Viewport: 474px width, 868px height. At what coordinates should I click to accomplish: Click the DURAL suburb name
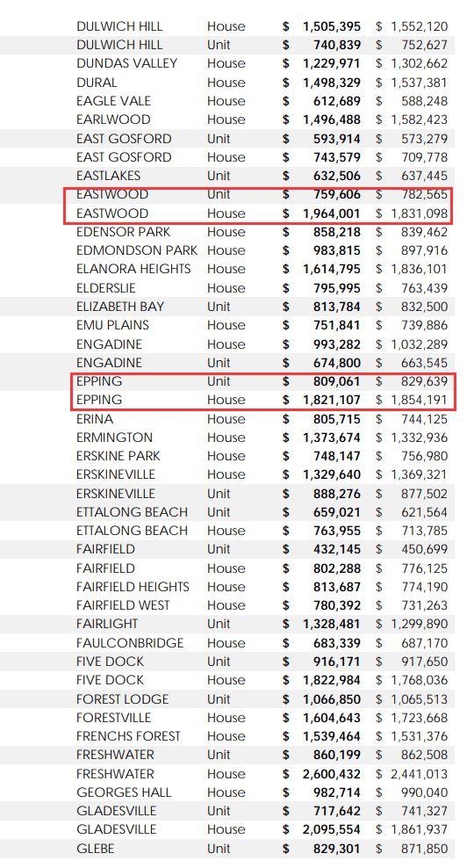(97, 83)
